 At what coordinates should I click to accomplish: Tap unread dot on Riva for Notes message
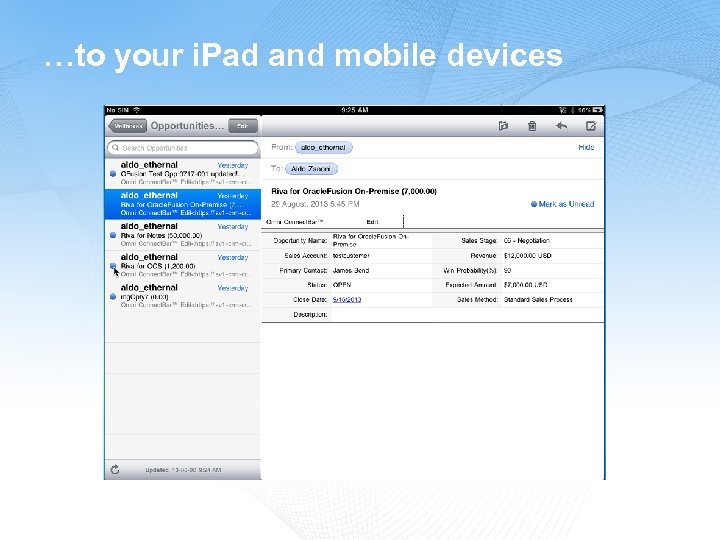pyautogui.click(x=113, y=235)
